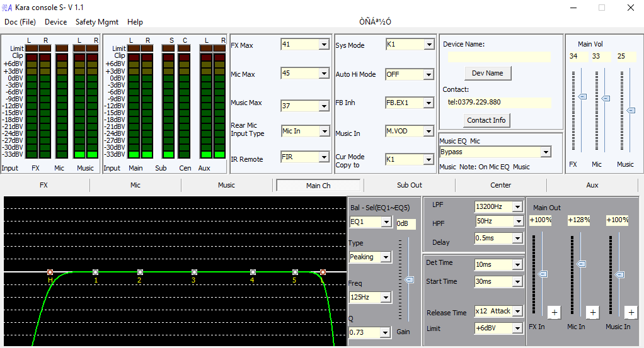Click the plus button above FX In
This screenshot has width=644, height=348.
click(555, 313)
